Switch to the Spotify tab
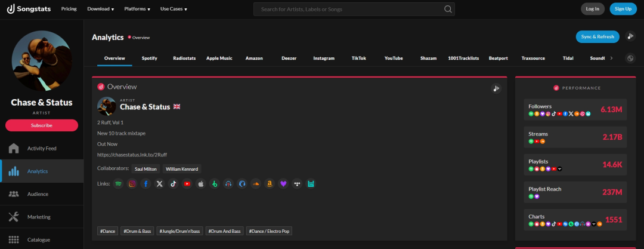Image resolution: width=644 pixels, height=249 pixels. coord(150,58)
